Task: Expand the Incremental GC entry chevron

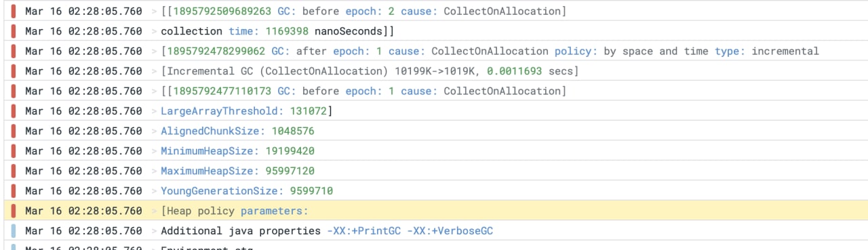Action: coord(153,71)
